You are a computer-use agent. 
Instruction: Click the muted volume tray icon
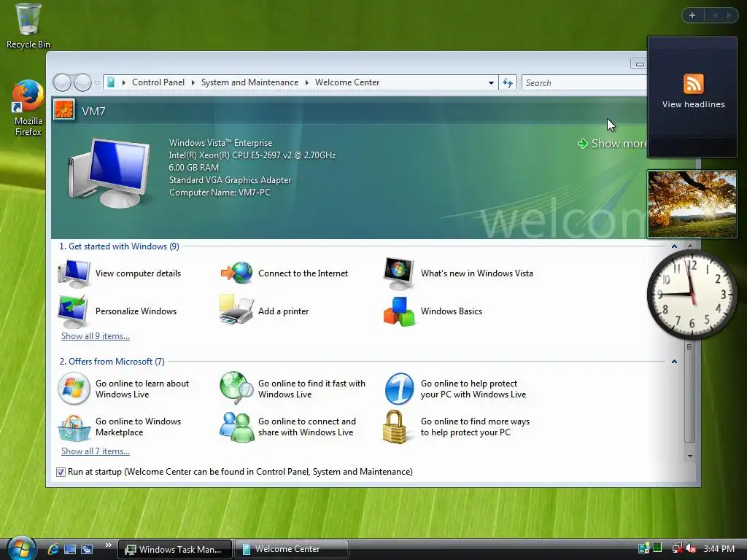pyautogui.click(x=692, y=548)
